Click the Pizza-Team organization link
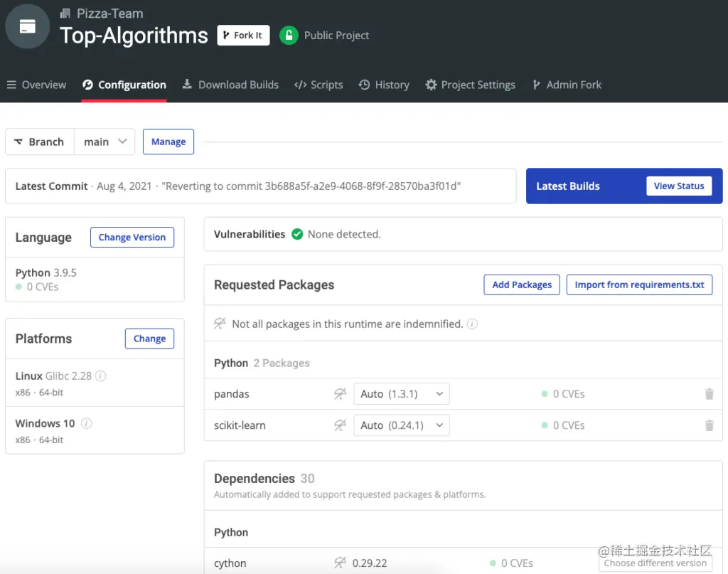The image size is (728, 574). [x=110, y=14]
